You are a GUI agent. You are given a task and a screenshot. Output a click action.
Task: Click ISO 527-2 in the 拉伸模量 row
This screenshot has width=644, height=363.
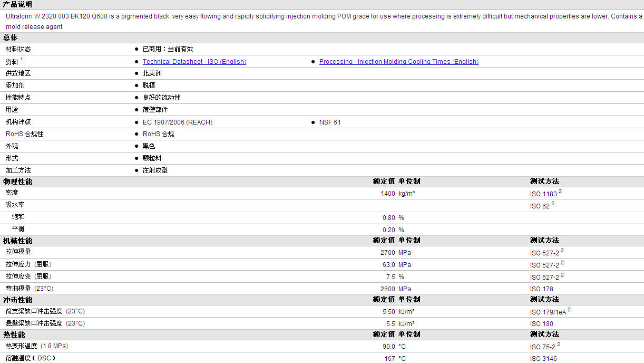544,253
